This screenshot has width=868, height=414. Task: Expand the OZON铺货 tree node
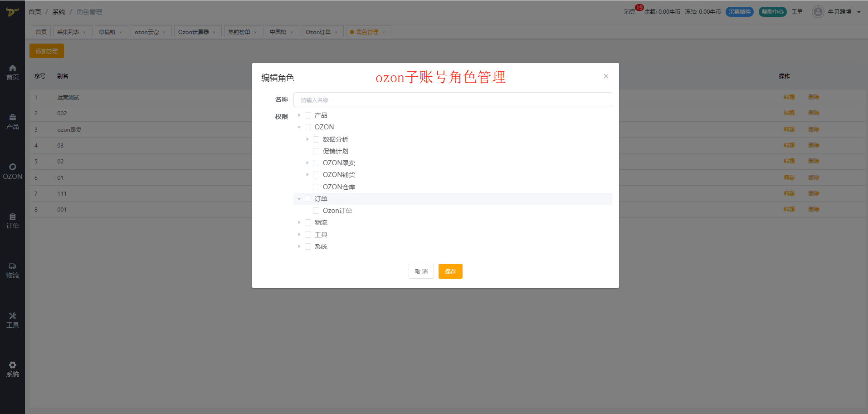pyautogui.click(x=307, y=175)
